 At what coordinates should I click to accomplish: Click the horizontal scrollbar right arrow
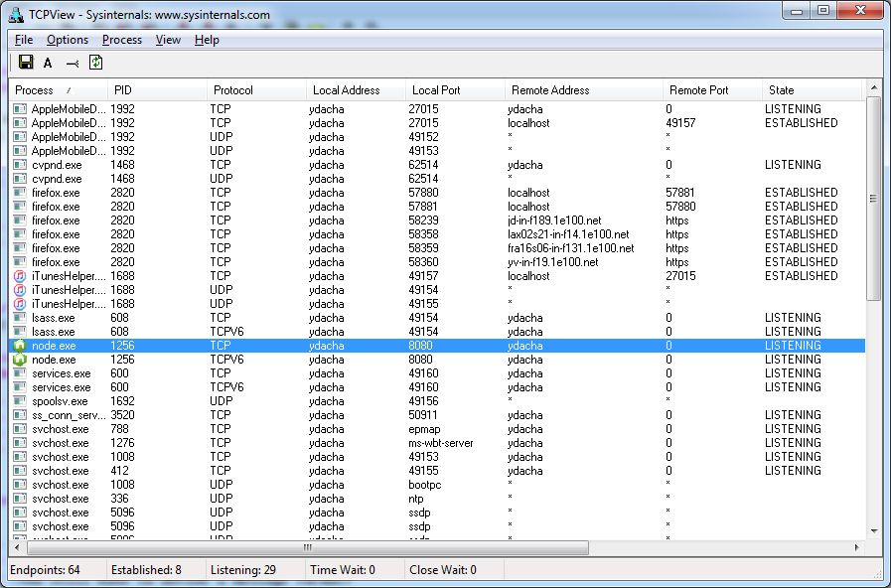pyautogui.click(x=857, y=547)
